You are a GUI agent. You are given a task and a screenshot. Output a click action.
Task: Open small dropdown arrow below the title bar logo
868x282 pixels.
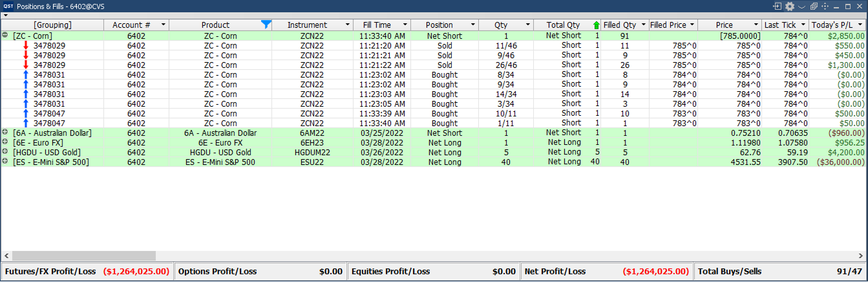(5, 15)
